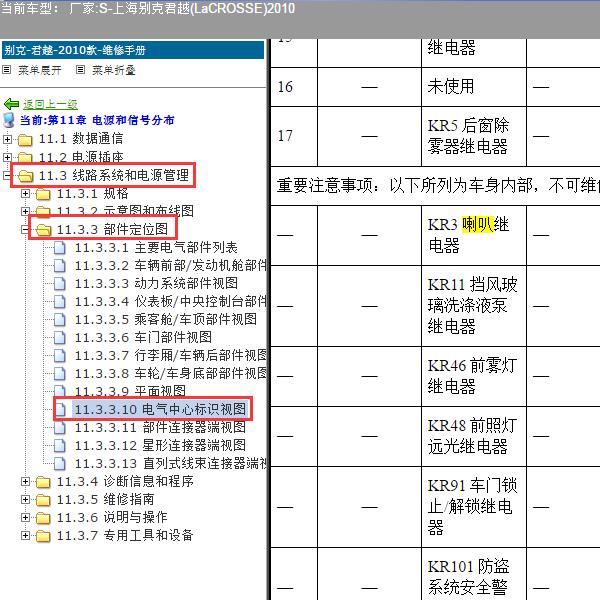The height and width of the screenshot is (600, 600).
Task: Expand the 11.3.1 规格 node
Action: click(25, 194)
